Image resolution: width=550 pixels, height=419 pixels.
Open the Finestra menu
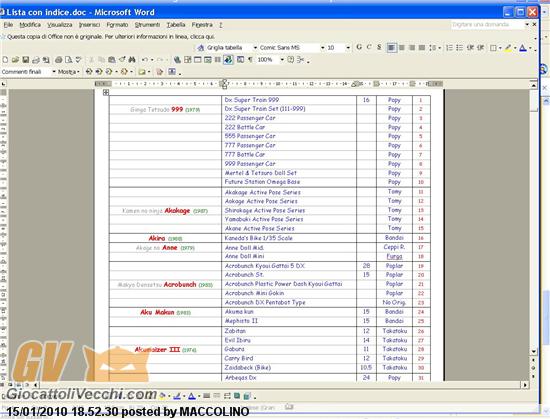pos(202,25)
